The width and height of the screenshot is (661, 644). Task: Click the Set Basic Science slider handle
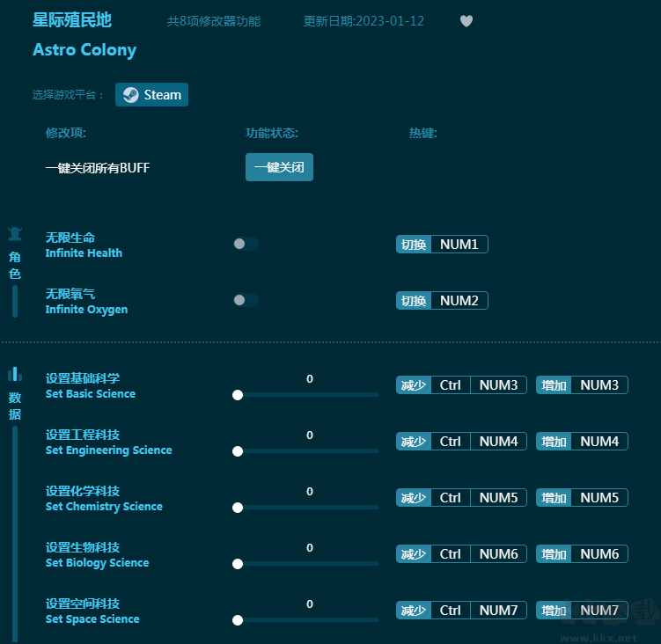pos(238,395)
